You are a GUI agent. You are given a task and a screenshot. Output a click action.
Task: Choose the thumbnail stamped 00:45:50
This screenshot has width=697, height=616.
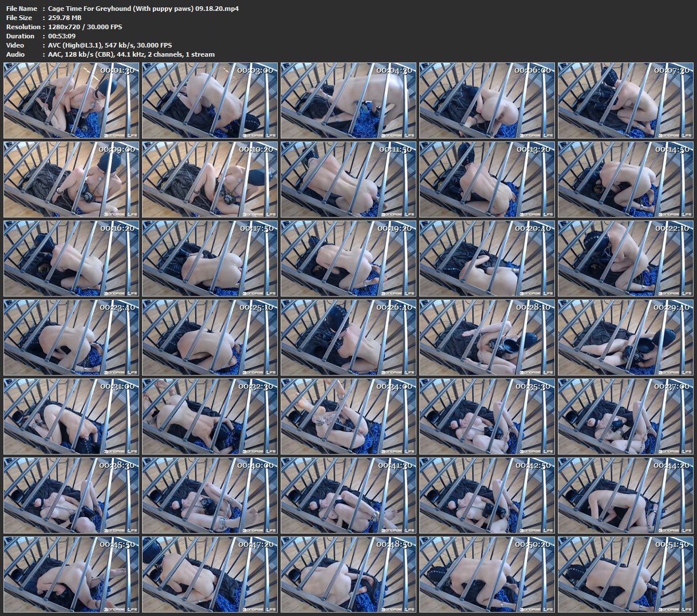(72, 574)
